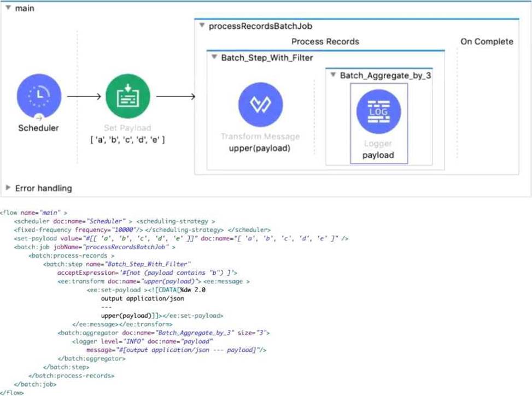Collapse the Batch_Aggregate_by_3 aggregator
The image size is (532, 396).
click(333, 75)
